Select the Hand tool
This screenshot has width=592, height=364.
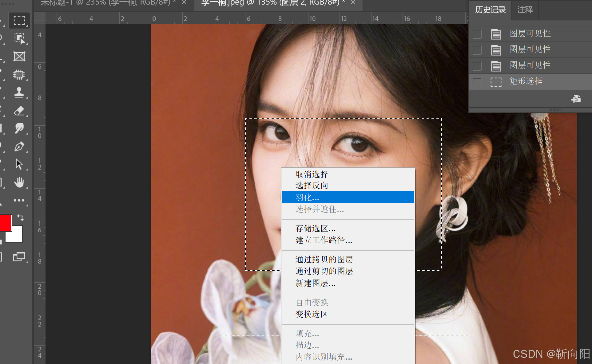pyautogui.click(x=19, y=182)
